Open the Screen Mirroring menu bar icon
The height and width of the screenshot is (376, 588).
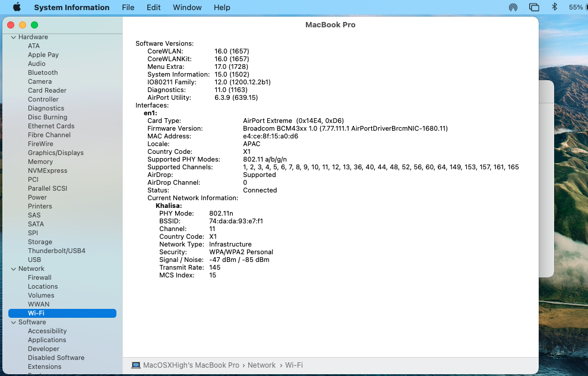[534, 8]
